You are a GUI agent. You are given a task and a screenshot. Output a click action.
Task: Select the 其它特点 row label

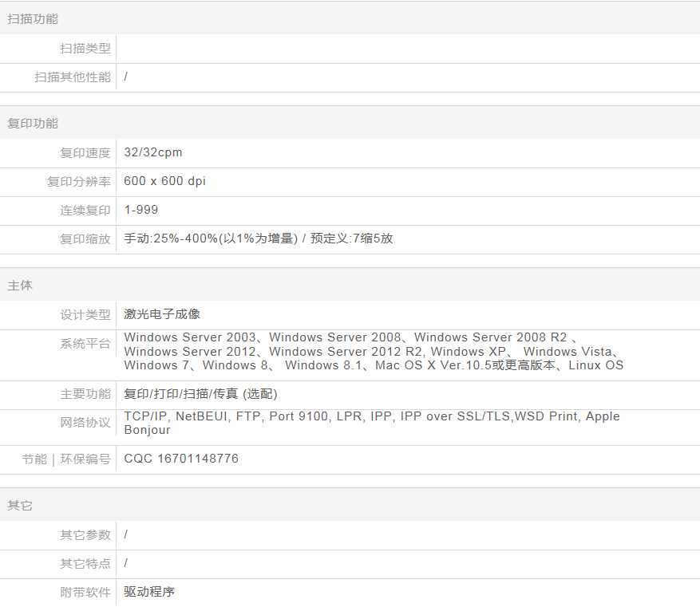pos(85,564)
